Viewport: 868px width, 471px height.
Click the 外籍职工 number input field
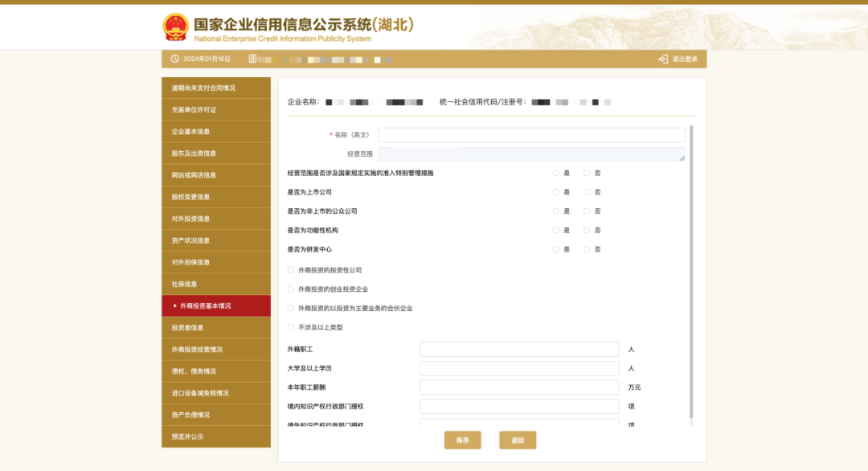click(519, 350)
